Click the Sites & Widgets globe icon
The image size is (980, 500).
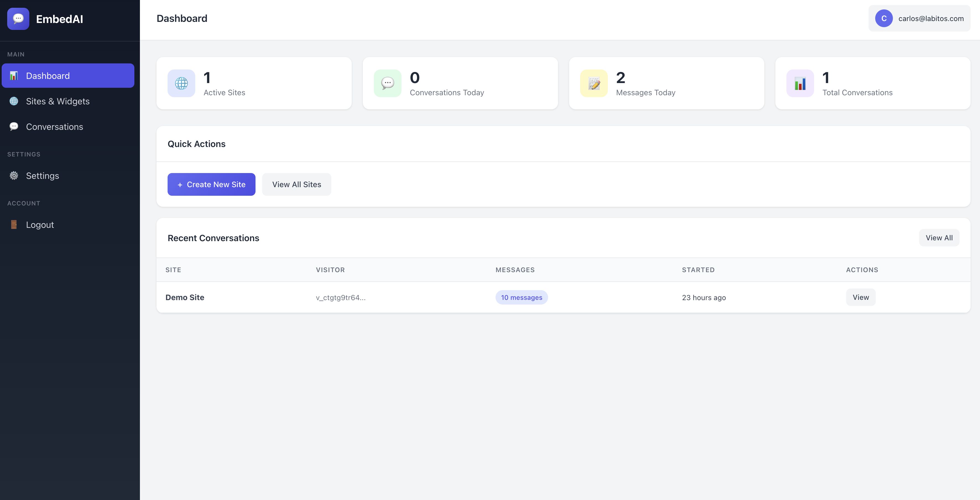[x=14, y=101]
